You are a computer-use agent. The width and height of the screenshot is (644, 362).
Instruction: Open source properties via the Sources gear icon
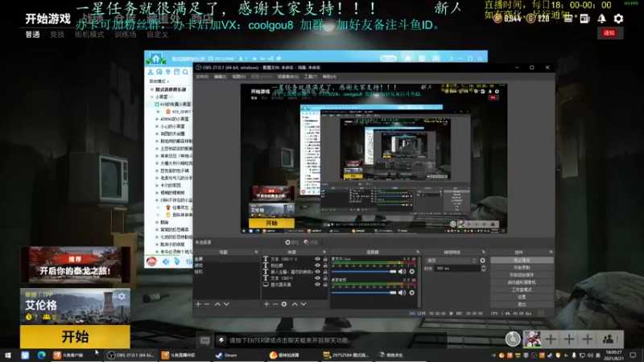284,304
